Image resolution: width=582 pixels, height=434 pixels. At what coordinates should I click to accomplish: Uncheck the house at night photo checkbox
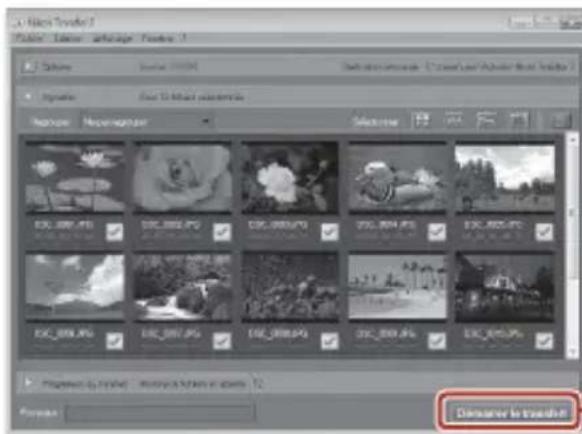544,341
